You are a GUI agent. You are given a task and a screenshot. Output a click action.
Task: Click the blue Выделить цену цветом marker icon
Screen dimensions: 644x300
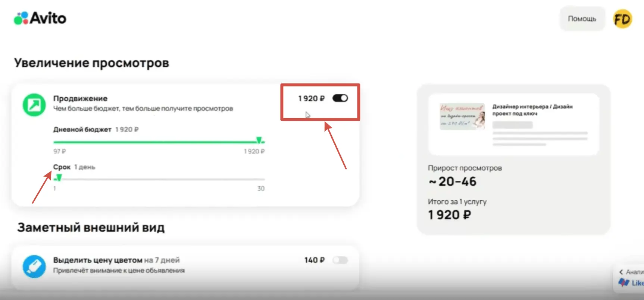[34, 266]
